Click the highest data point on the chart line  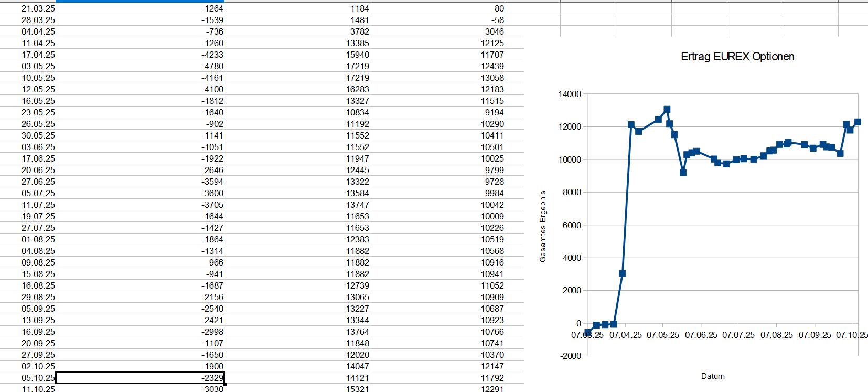pos(667,110)
